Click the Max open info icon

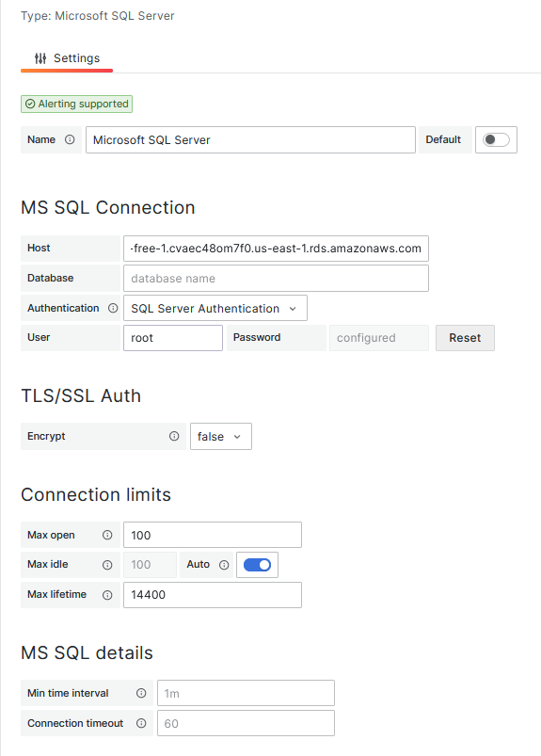click(x=107, y=535)
